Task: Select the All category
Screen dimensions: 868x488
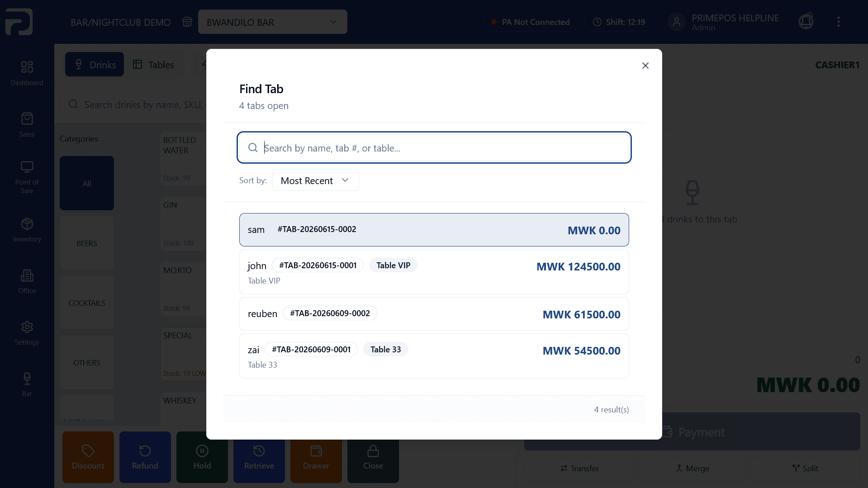Action: (86, 183)
